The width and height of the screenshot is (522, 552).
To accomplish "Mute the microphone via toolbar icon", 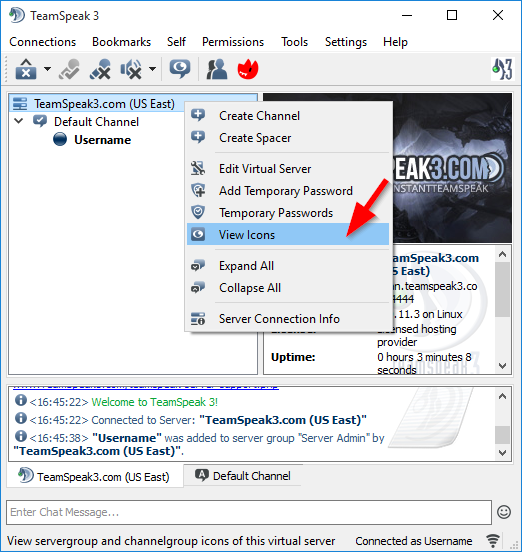I will (100, 69).
